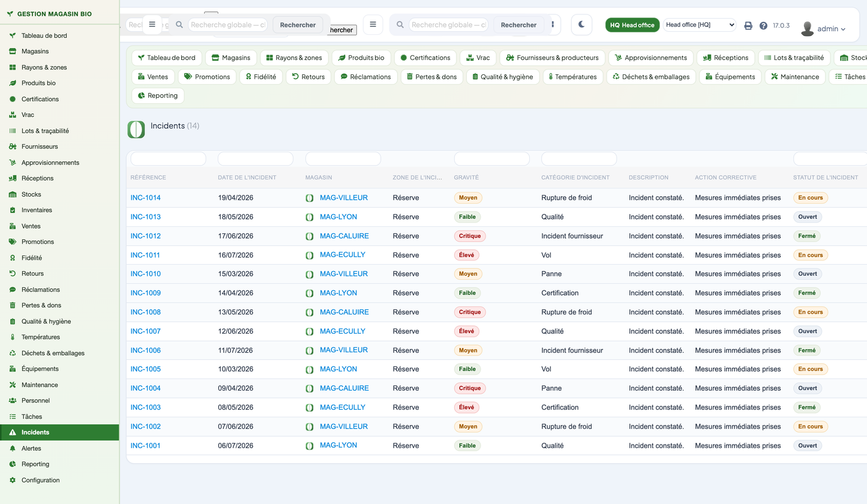Open Déchets & emballages in the sidebar
This screenshot has width=867, height=504.
click(x=59, y=353)
